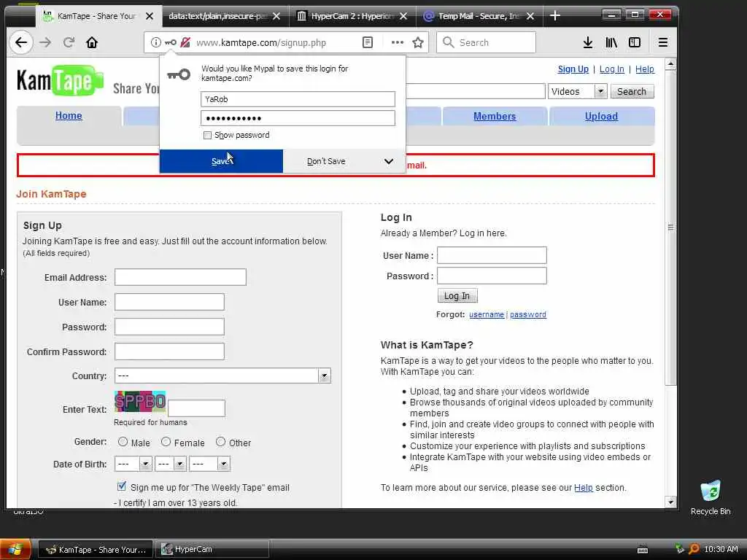Screen dimensions: 747x560
Task: Click the magnifier tray icon near the clock
Action: tap(694, 549)
